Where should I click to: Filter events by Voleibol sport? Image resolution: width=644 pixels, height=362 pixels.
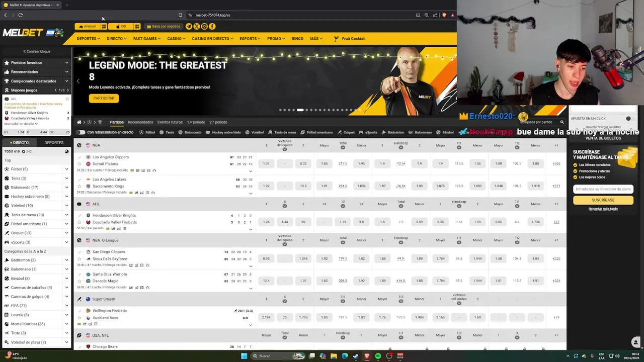tap(254, 132)
